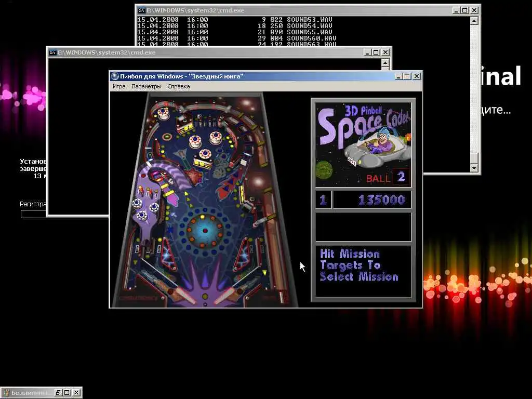This screenshot has height=399, width=532.
Task: Minimize the front cmd.exe window
Action: [367, 52]
